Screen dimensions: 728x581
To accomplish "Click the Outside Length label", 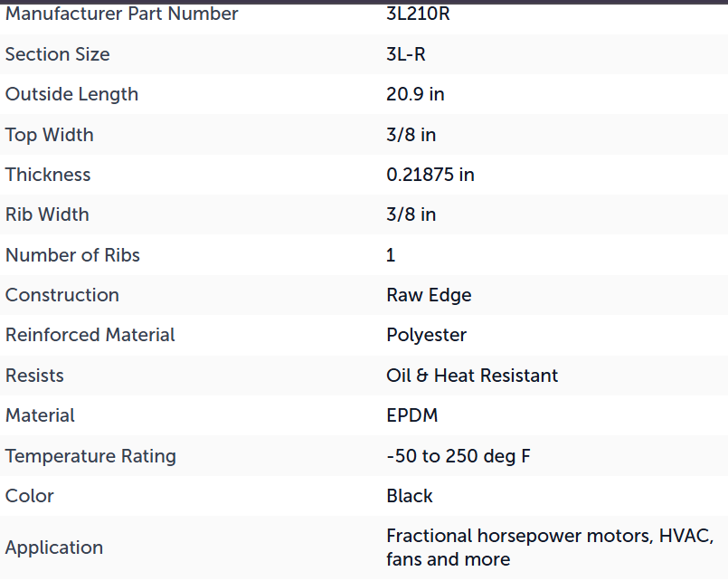I will [72, 94].
